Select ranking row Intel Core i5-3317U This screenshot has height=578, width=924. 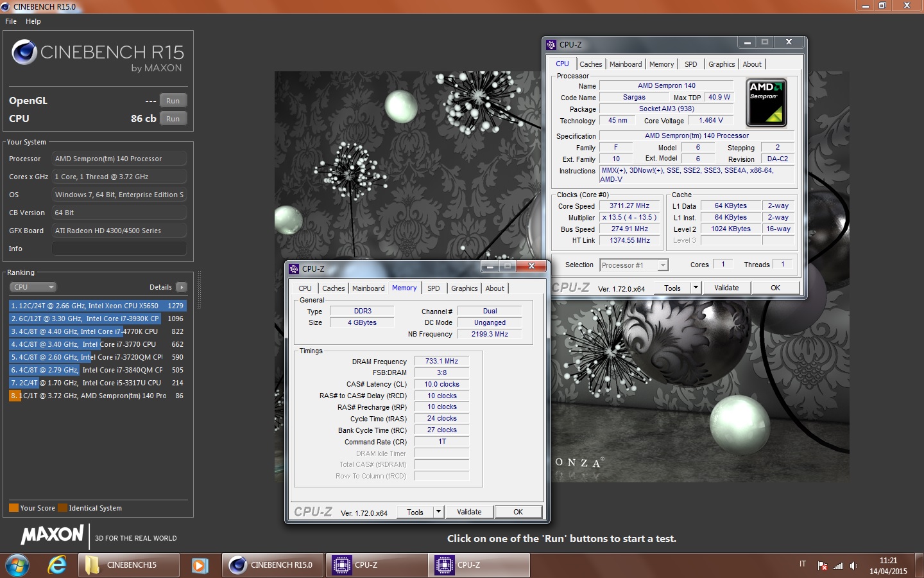[x=98, y=383]
